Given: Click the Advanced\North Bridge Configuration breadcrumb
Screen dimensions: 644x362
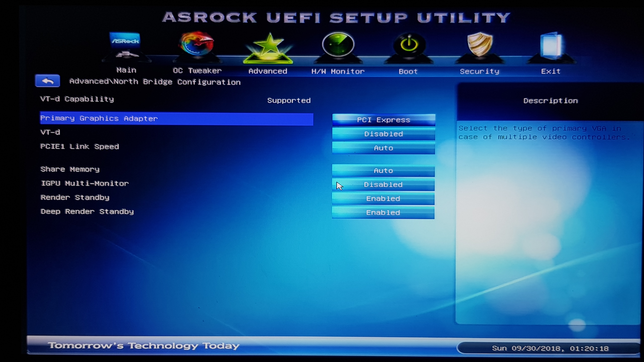Looking at the screenshot, I should 155,82.
